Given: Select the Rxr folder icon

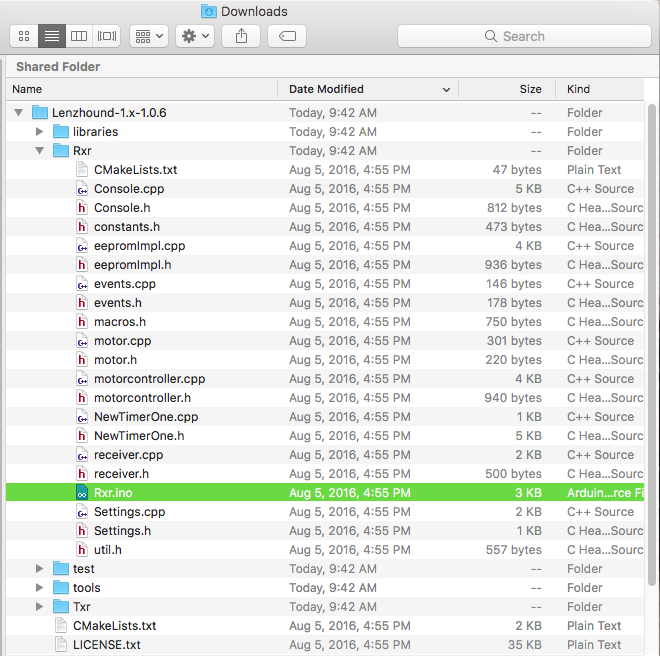Looking at the screenshot, I should 61,150.
